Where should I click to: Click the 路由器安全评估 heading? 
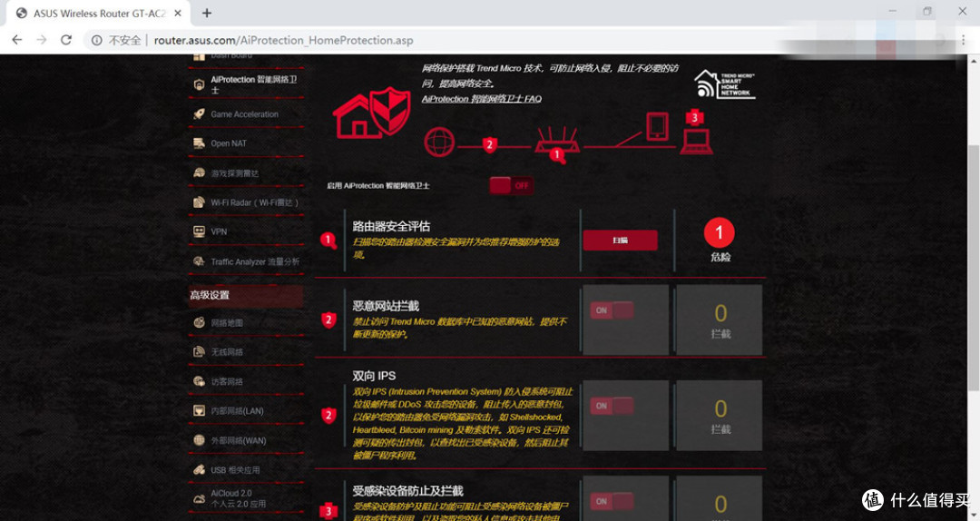391,226
